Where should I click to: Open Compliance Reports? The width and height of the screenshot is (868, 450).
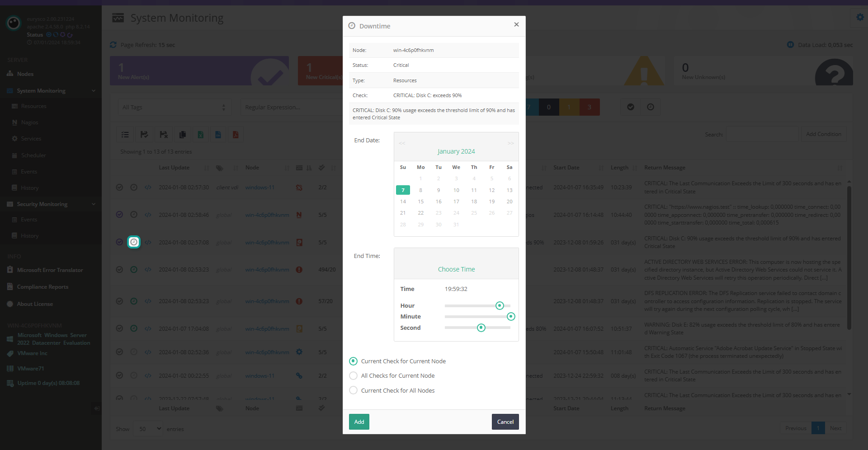[x=42, y=287]
